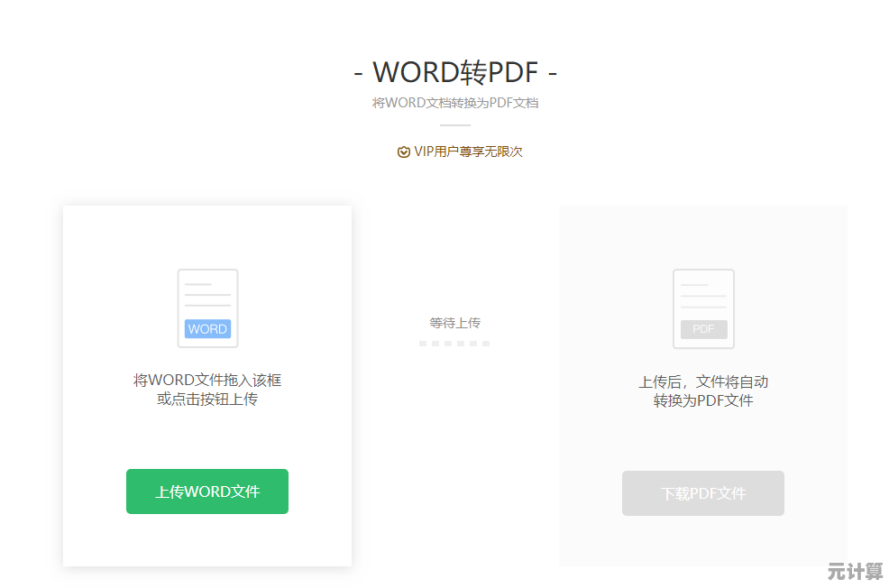Click the 元计算 watermark logo
Screen dimensions: 889x588
point(855,571)
